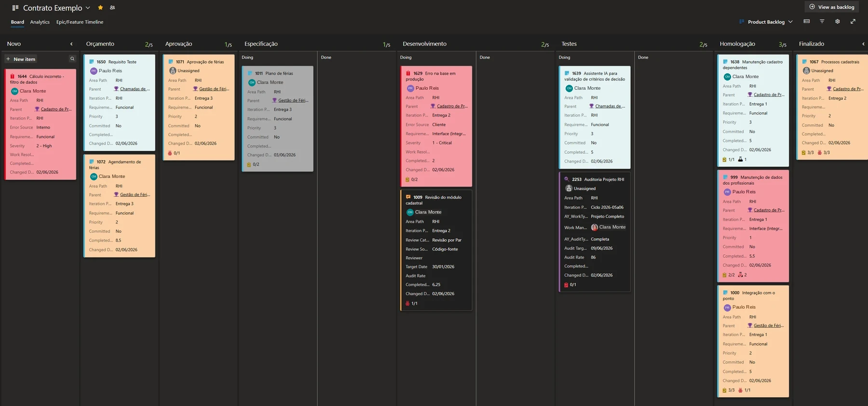Open parent link on card 1644
868x406 pixels.
[x=56, y=109]
